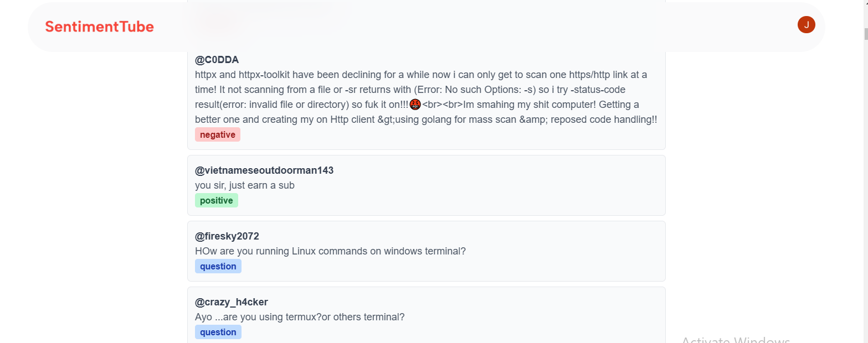Image resolution: width=868 pixels, height=343 pixels.
Task: Open the @crazy_h4cker username
Action: 231,302
